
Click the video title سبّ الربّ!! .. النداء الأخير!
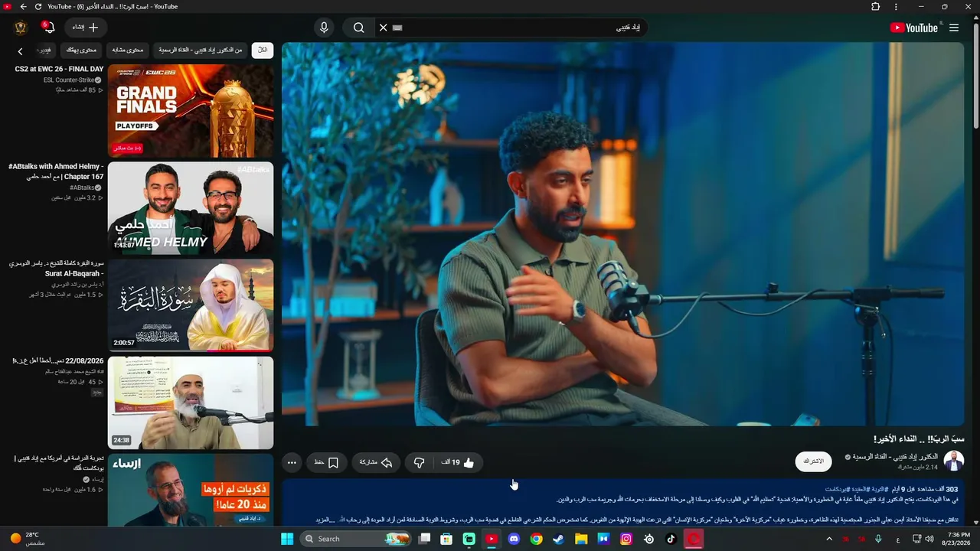[919, 439]
